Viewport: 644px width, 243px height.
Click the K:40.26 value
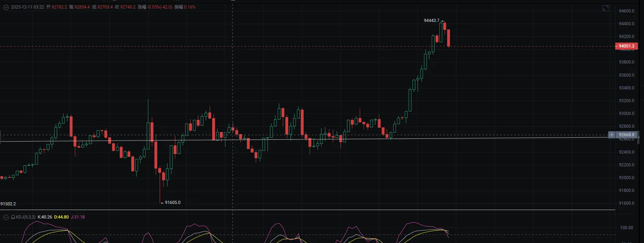[x=45, y=217]
